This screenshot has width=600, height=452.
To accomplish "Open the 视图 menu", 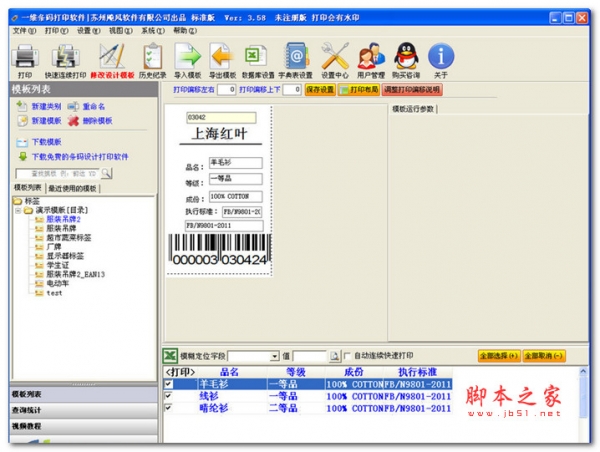I will (121, 31).
